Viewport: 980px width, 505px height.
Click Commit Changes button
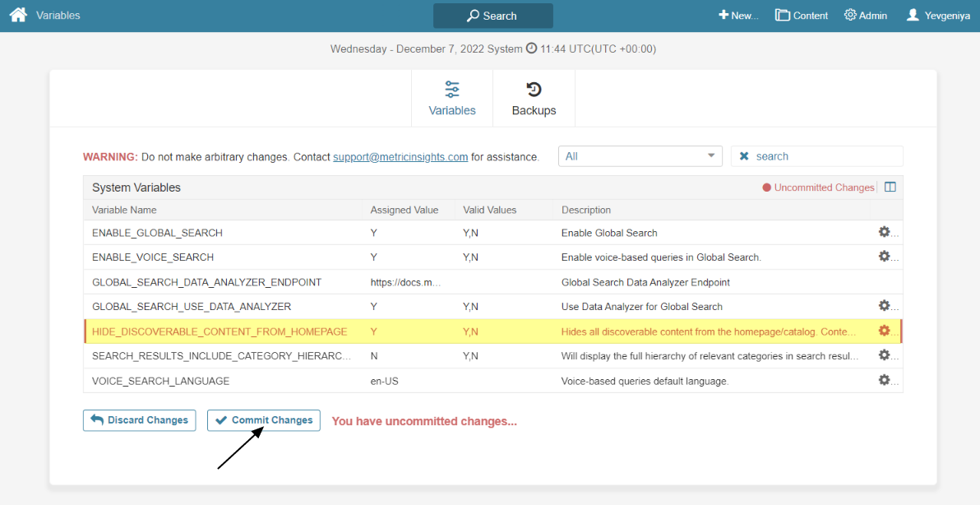264,420
